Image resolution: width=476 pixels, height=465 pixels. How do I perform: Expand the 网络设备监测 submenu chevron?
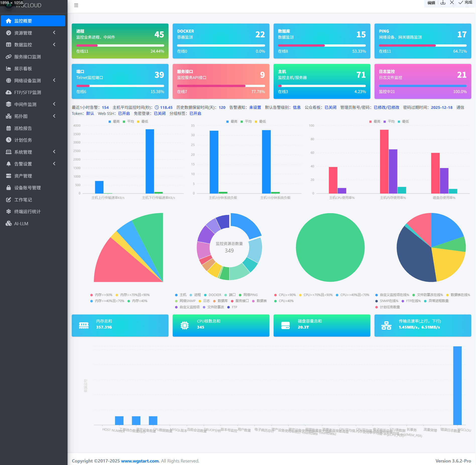(54, 80)
